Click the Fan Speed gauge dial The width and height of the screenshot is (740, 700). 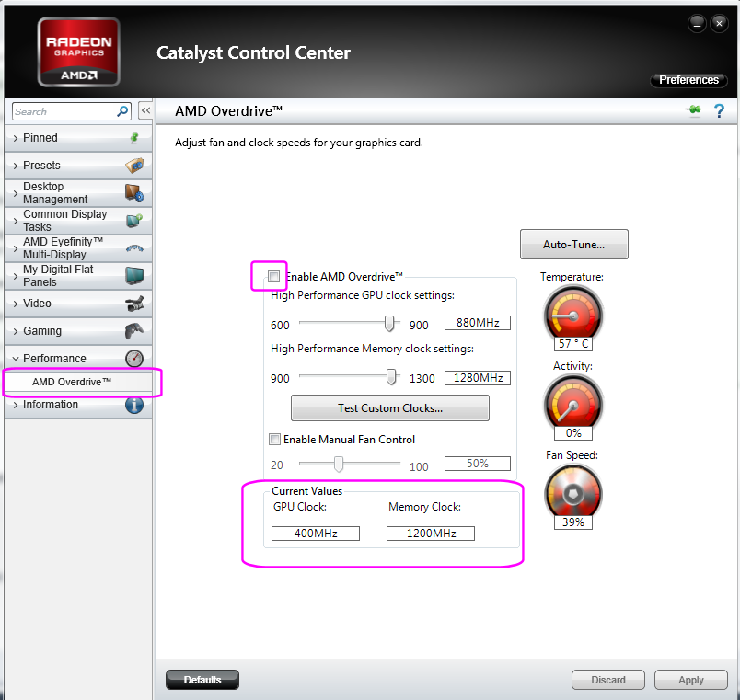point(572,493)
